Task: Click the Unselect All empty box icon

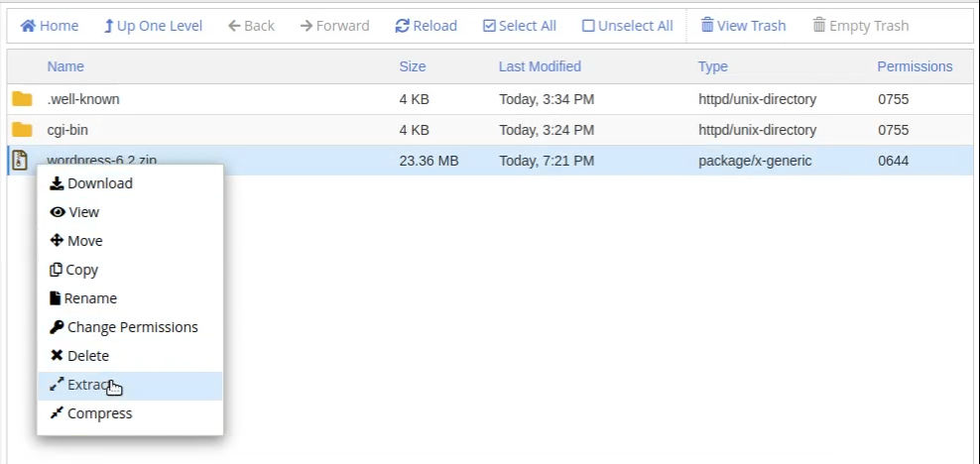Action: pos(588,26)
